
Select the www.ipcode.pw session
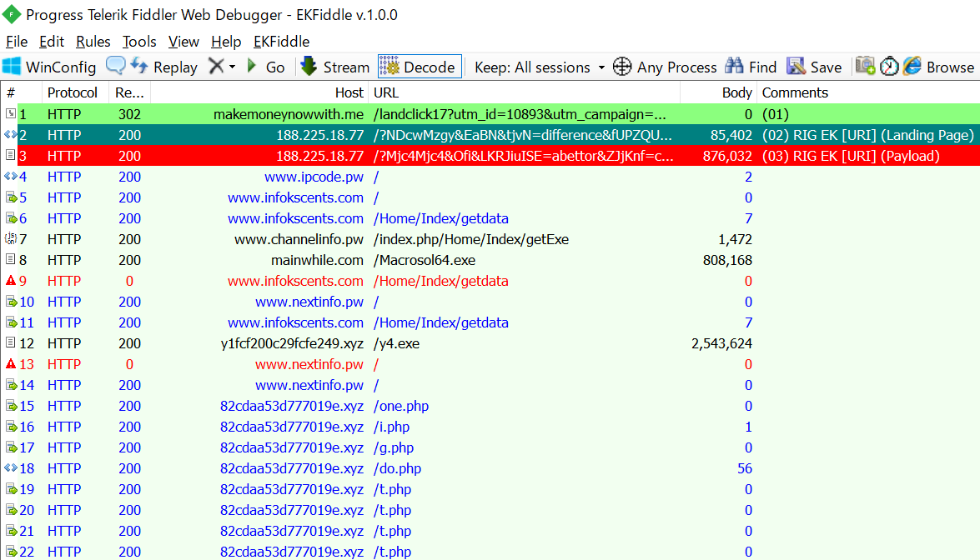(490, 177)
